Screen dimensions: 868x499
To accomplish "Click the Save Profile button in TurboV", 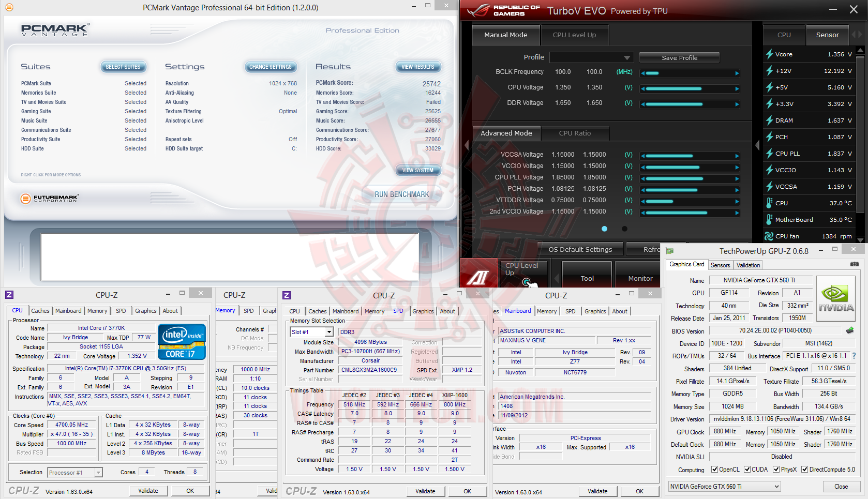I will (x=679, y=57).
